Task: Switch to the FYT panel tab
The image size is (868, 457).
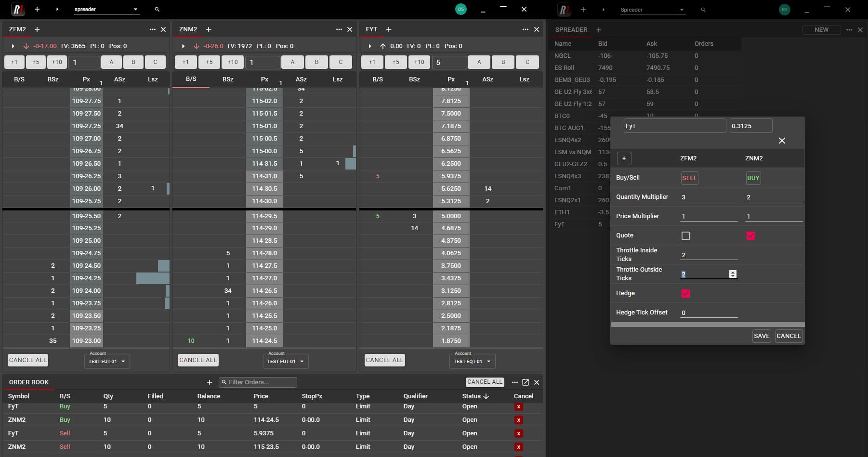Action: pyautogui.click(x=371, y=29)
